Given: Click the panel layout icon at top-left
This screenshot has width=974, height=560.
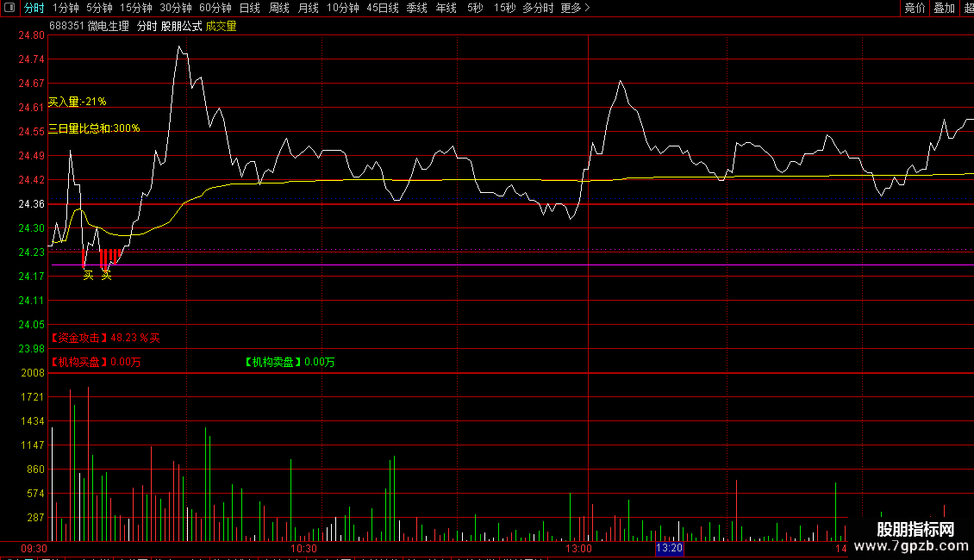Looking at the screenshot, I should (9, 8).
